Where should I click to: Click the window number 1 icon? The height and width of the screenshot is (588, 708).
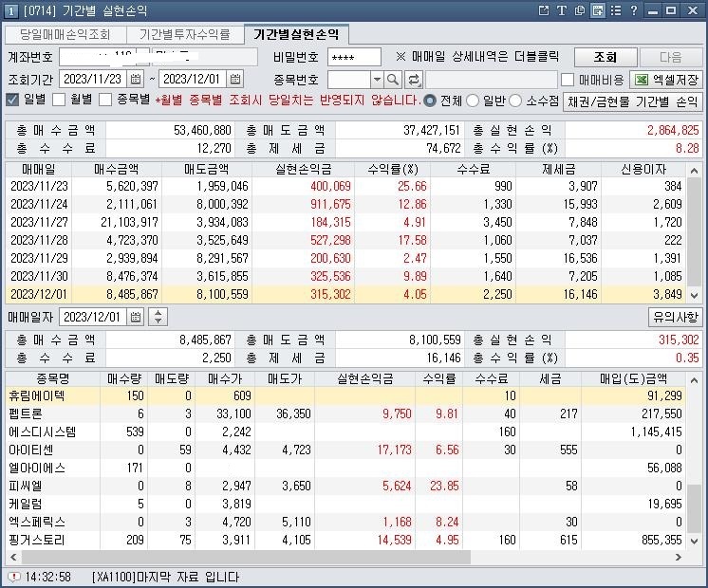10,10
